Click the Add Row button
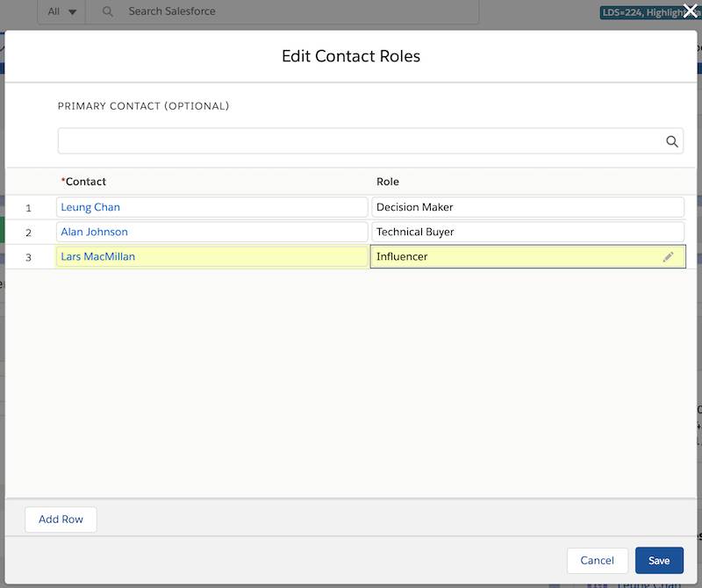702x588 pixels. [x=60, y=520]
